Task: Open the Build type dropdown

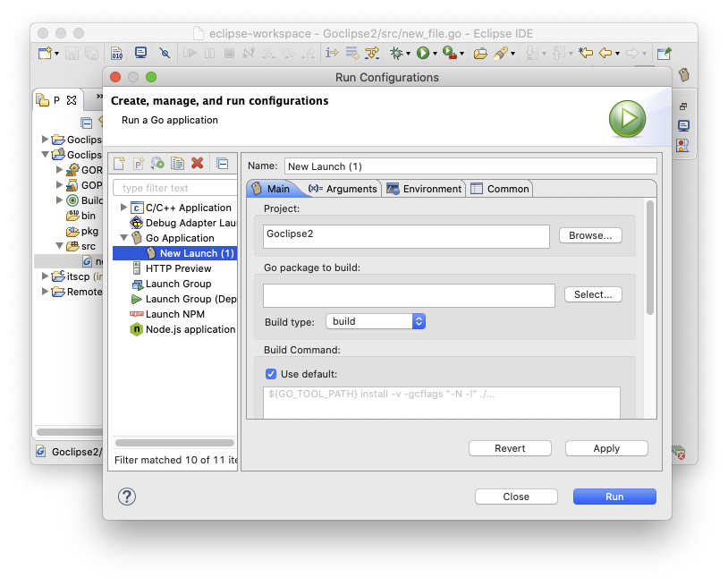Action: click(x=375, y=321)
